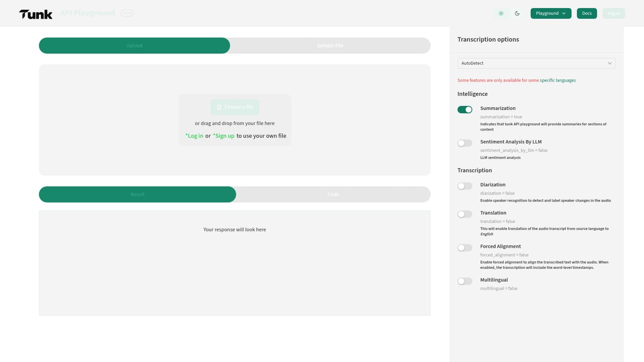Click the "sentiment_analysis_by_llm = false" text
The width and height of the screenshot is (644, 362).
point(514,150)
